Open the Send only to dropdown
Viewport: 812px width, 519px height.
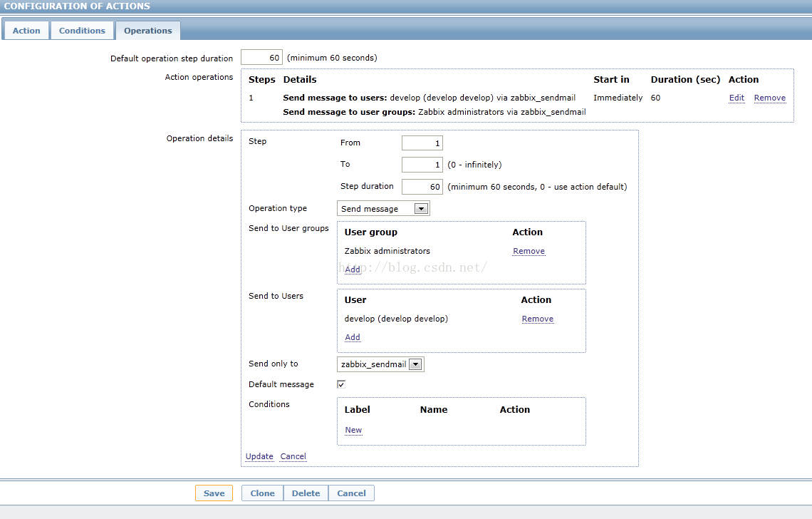pyautogui.click(x=380, y=364)
